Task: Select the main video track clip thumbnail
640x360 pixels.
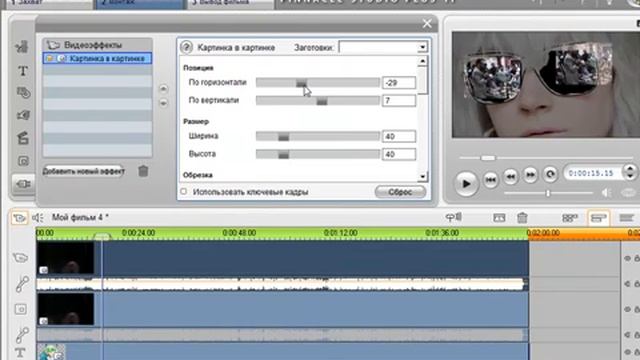Action: [65, 258]
